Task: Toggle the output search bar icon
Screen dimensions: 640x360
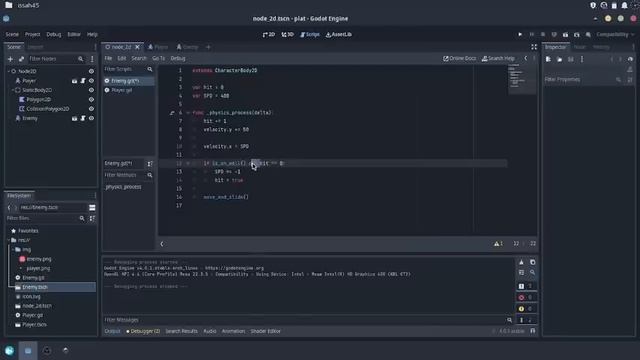Action: (533, 272)
